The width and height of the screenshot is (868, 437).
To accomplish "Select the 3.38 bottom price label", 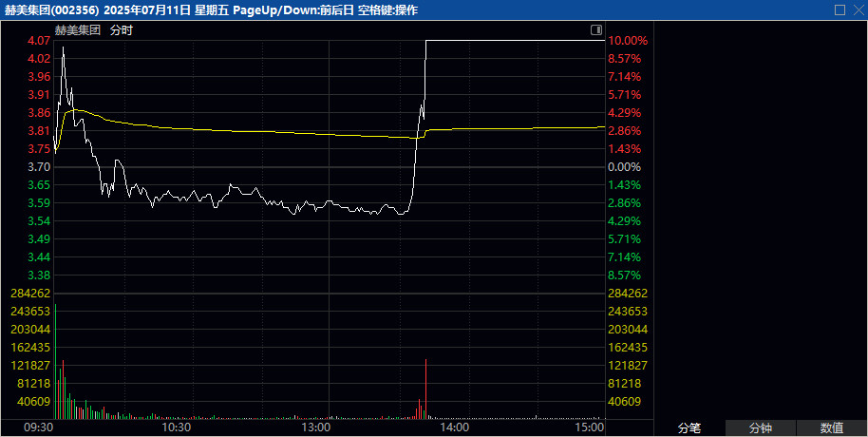I will click(39, 275).
